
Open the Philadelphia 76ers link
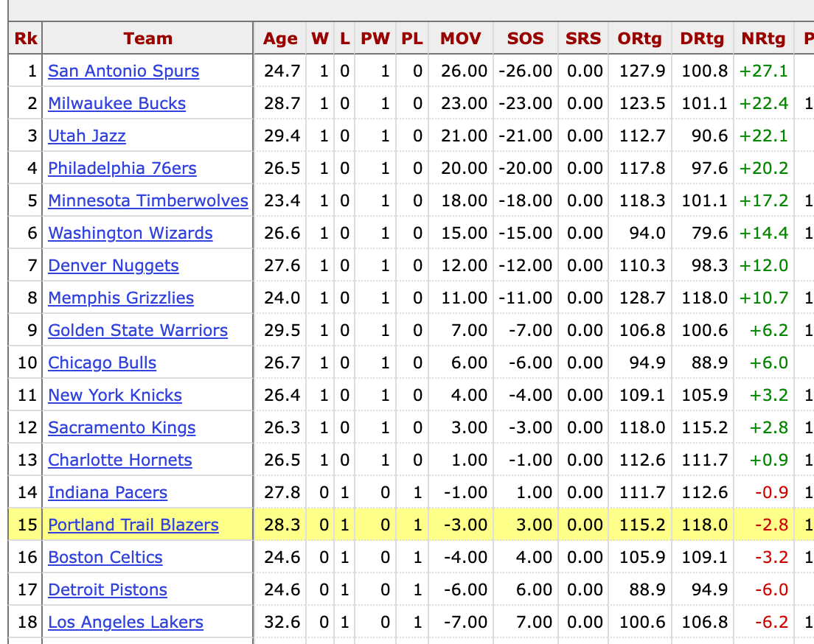coord(122,168)
